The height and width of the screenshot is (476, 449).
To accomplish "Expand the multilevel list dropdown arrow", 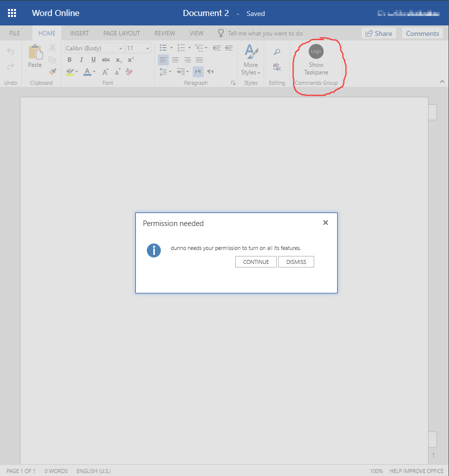I will 206,48.
